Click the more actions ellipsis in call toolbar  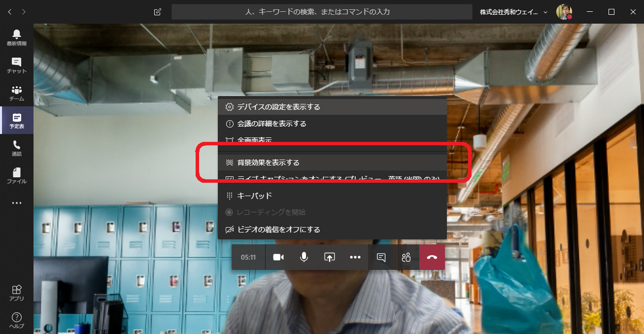coord(355,257)
